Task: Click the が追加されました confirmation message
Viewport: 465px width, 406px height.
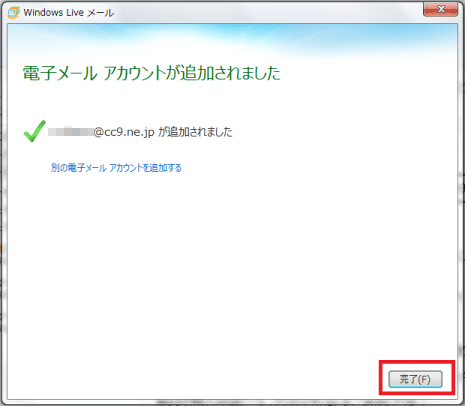Action: (195, 132)
